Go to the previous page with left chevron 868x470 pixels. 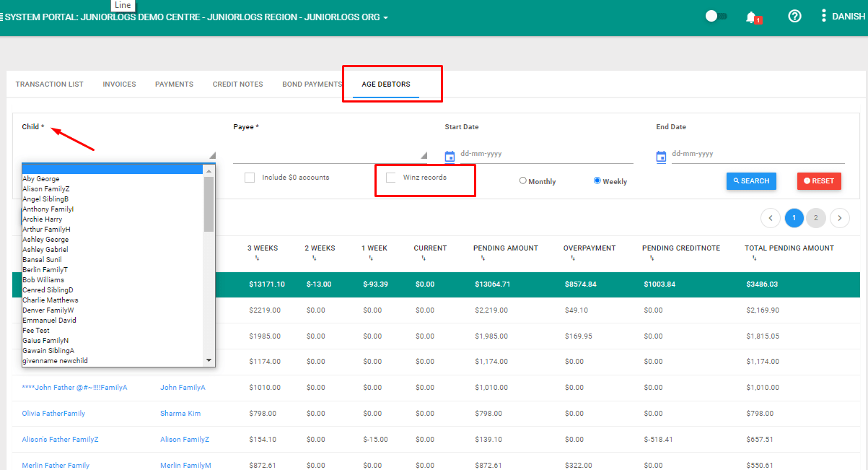pos(771,217)
